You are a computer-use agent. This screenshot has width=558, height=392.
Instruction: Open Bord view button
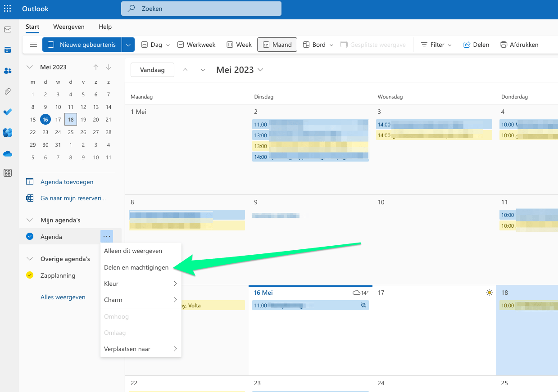pos(314,45)
